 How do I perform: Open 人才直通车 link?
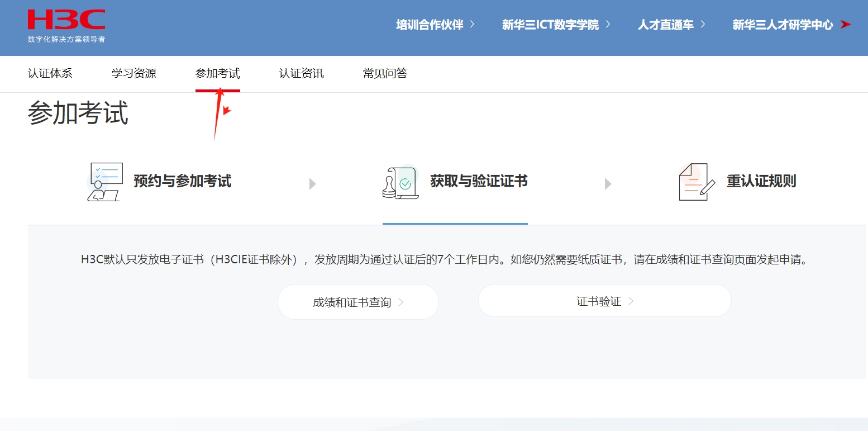tap(666, 25)
